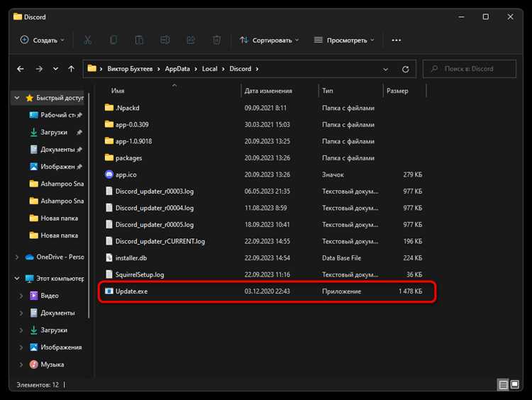Screen dimensions: 532x400
Task: Click the Copy icon in toolbar
Action: 113,40
